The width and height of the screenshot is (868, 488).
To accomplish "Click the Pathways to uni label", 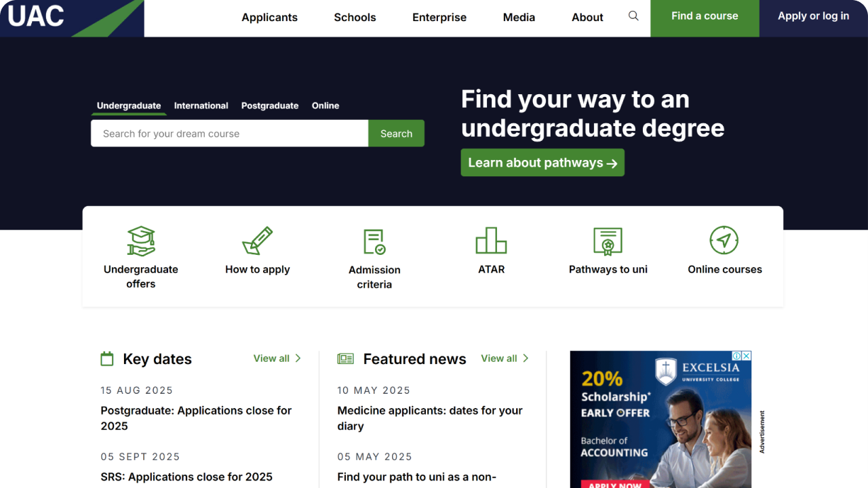I will click(608, 269).
